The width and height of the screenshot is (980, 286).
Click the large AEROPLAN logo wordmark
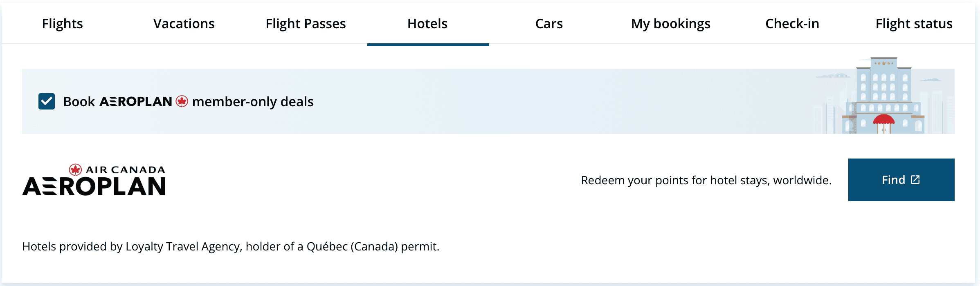(94, 186)
